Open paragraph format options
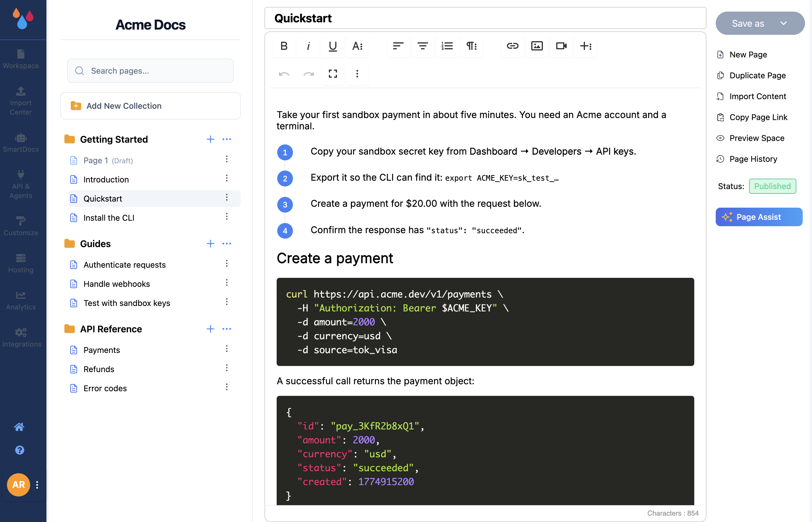 (x=472, y=46)
